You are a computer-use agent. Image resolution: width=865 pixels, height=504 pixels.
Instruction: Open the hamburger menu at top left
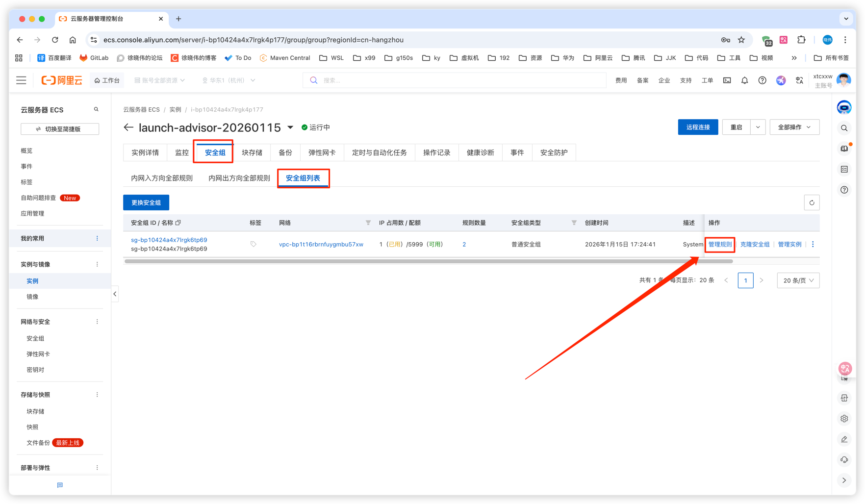pyautogui.click(x=21, y=80)
